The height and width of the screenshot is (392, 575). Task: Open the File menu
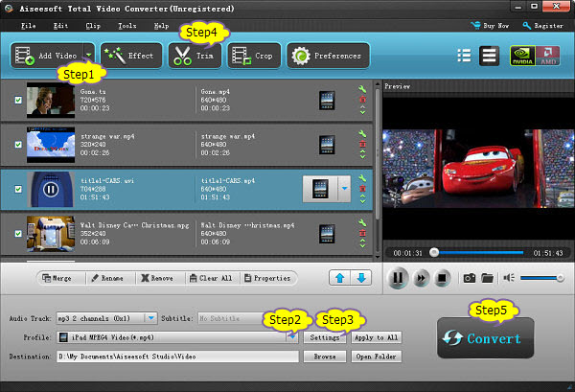point(28,26)
